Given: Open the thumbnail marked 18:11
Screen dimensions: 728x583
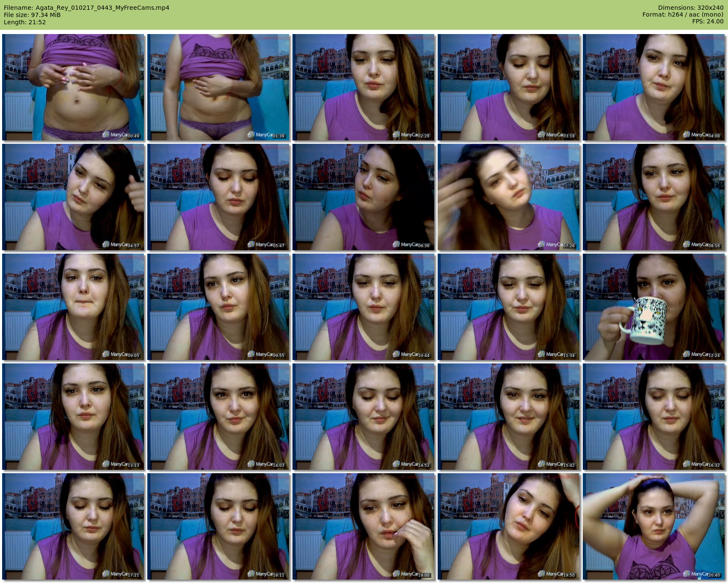Looking at the screenshot, I should [x=218, y=526].
